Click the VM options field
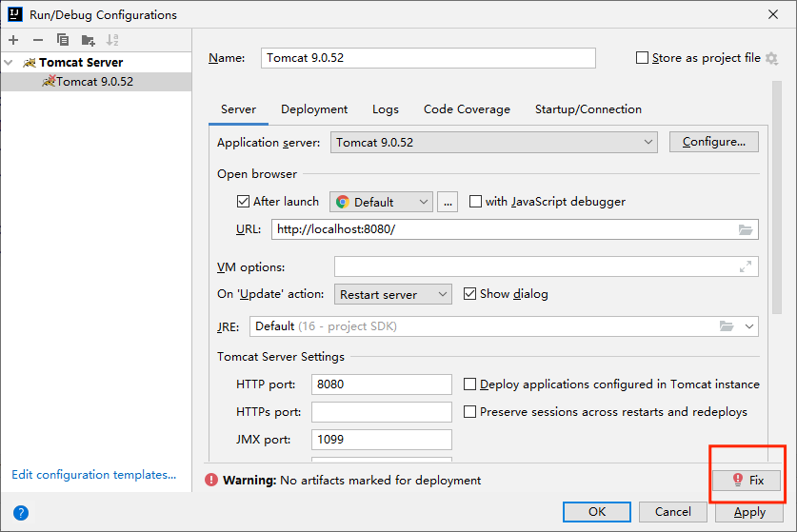Image resolution: width=797 pixels, height=532 pixels. tap(546, 266)
